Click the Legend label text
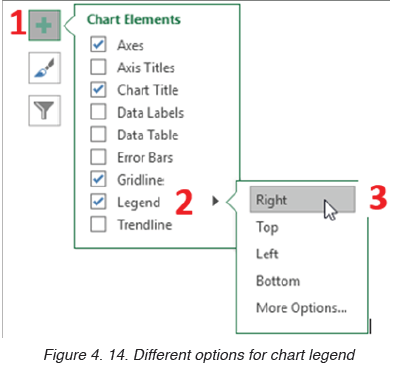Viewport: 395px width, 368px height. pos(138,203)
